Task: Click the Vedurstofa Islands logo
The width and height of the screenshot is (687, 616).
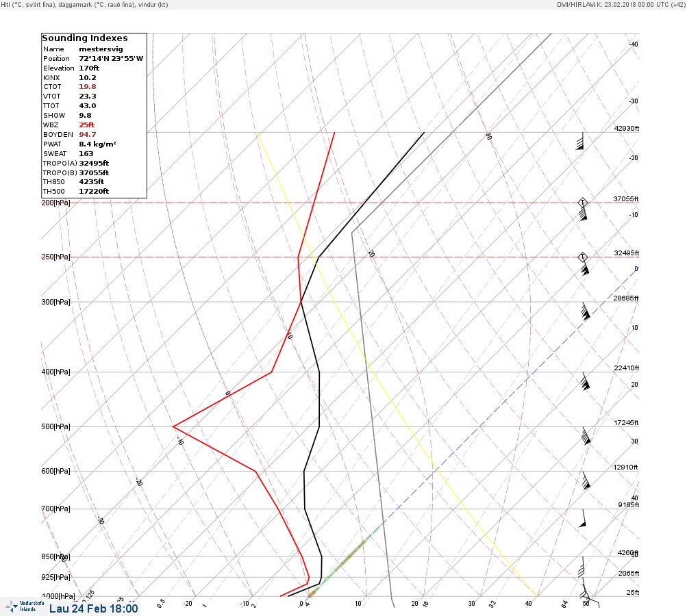Action: [25, 606]
